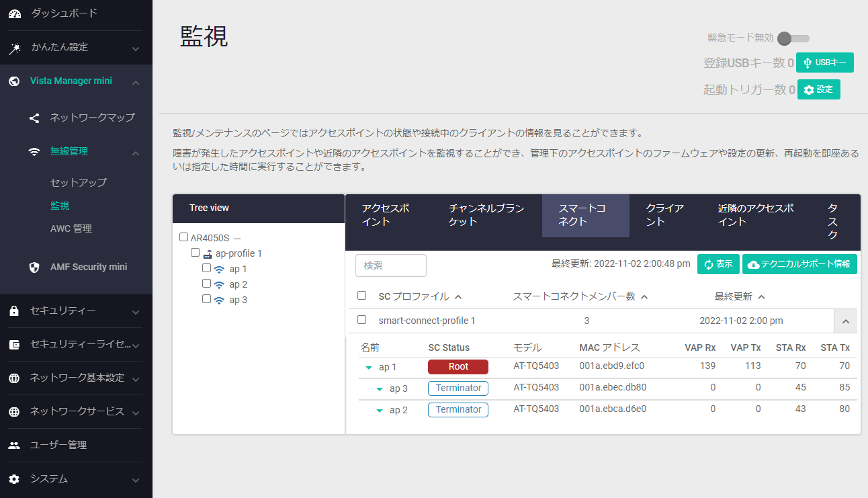This screenshot has width=868, height=498.
Task: Click the システム gear icon
Action: pyautogui.click(x=14, y=479)
